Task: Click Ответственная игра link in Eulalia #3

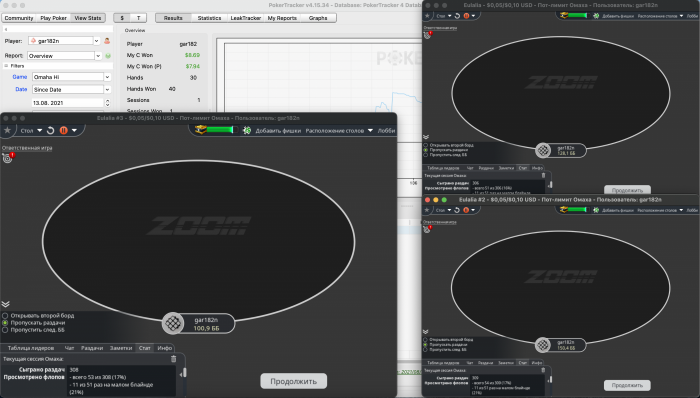Action: [x=27, y=148]
